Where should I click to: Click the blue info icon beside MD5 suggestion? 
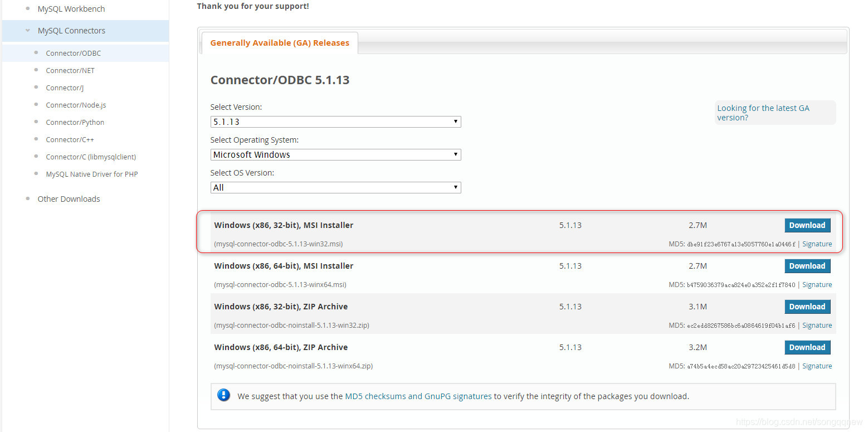pyautogui.click(x=223, y=395)
